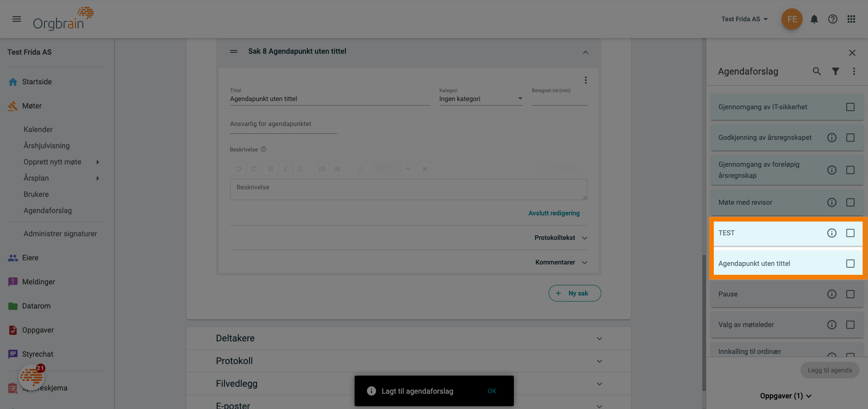
Task: Open the help question mark icon
Action: tap(833, 19)
